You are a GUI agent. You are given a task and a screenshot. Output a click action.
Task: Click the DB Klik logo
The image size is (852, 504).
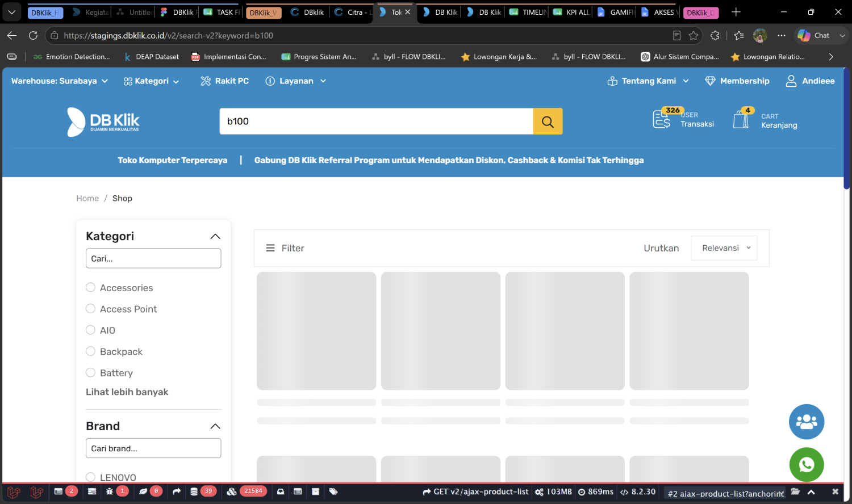tap(103, 121)
